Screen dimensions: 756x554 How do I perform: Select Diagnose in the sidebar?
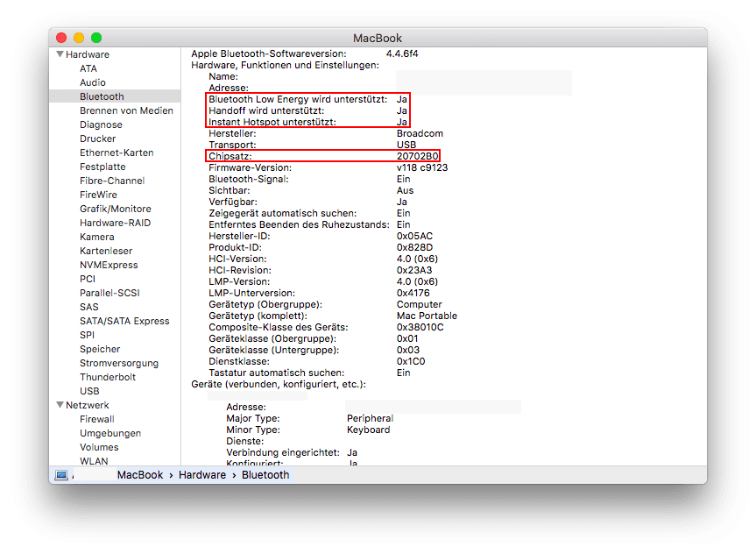[x=101, y=124]
